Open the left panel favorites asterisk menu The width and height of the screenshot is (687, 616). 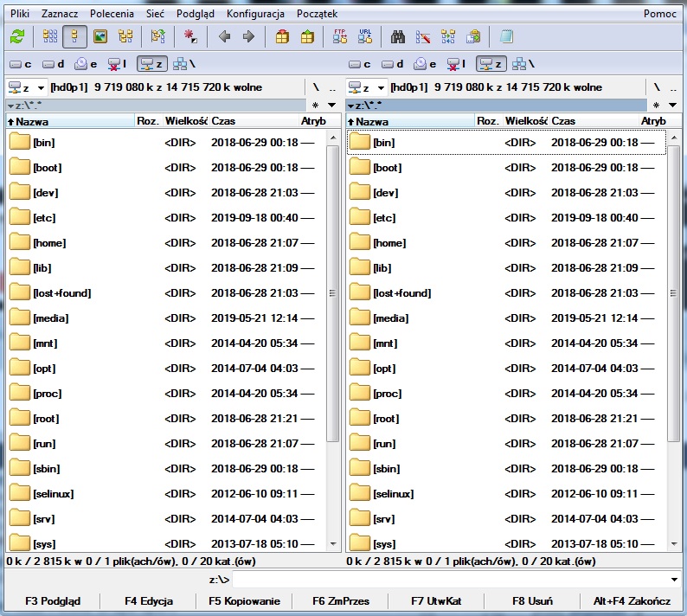(x=315, y=106)
